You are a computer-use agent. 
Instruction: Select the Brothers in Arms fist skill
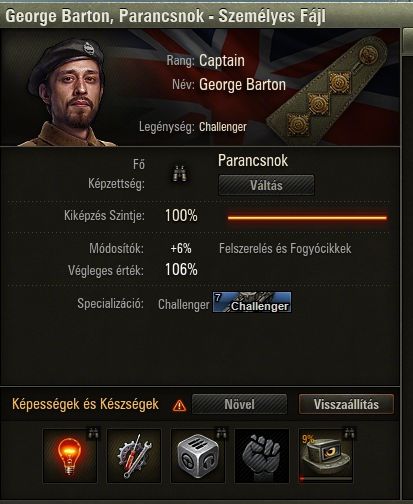coord(262,456)
